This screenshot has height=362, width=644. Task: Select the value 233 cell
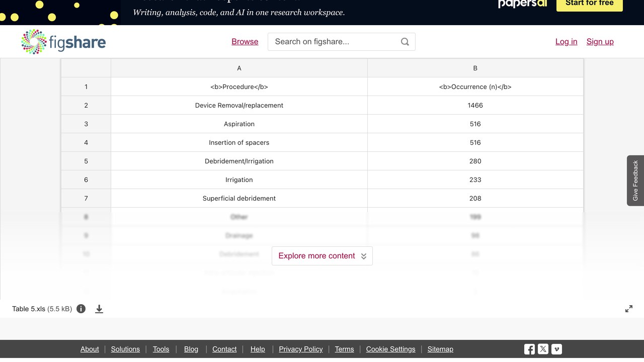pyautogui.click(x=475, y=179)
